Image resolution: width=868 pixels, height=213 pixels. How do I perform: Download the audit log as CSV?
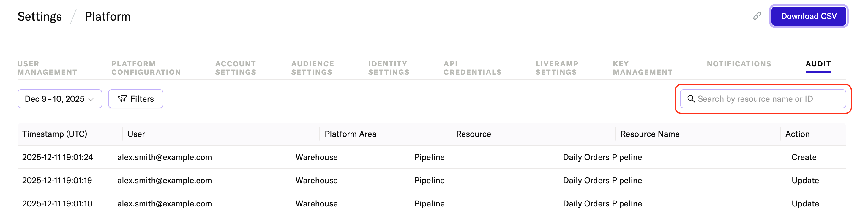pyautogui.click(x=808, y=16)
